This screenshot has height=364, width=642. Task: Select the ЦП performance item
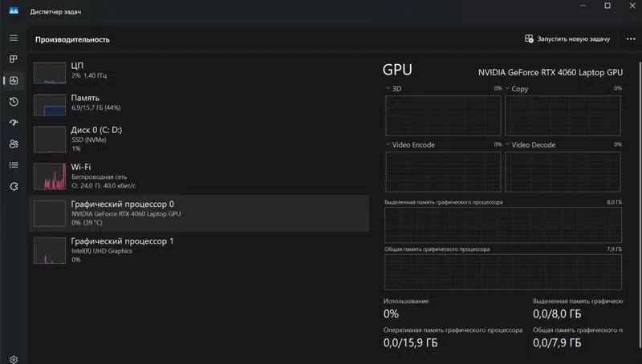click(x=199, y=72)
